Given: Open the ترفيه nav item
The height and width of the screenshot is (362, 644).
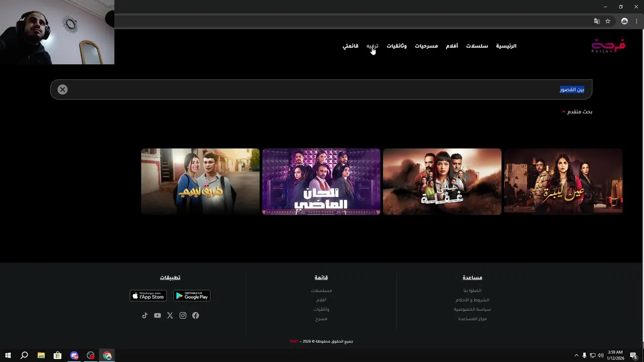Looking at the screenshot, I should click(372, 46).
